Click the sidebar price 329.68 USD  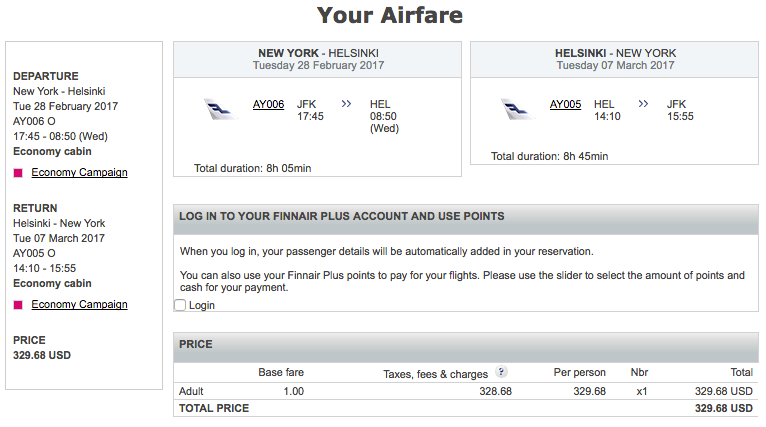point(42,355)
